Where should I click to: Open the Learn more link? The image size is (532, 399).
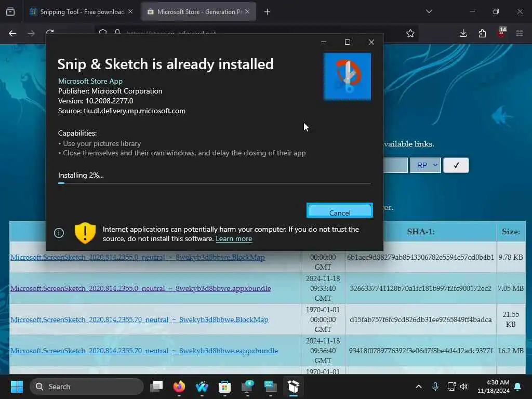pos(234,238)
